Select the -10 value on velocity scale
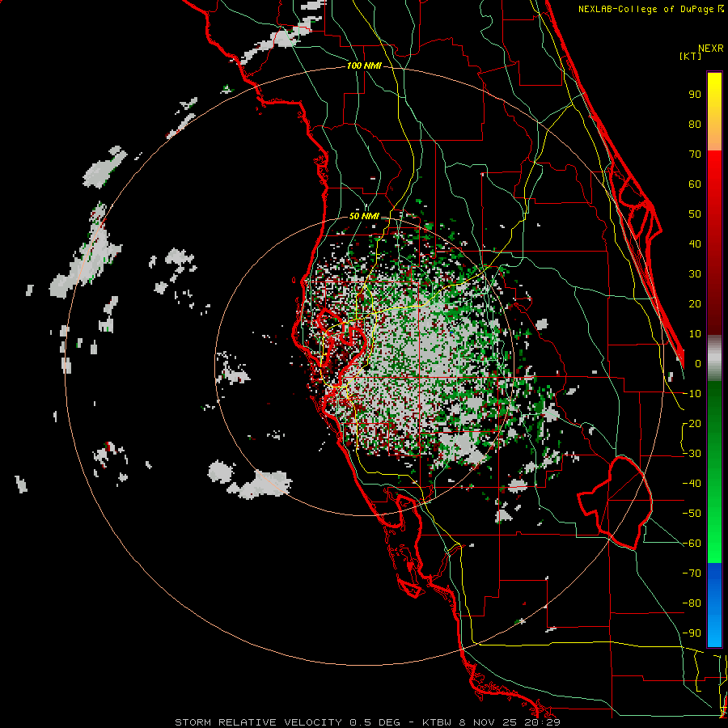 point(692,394)
